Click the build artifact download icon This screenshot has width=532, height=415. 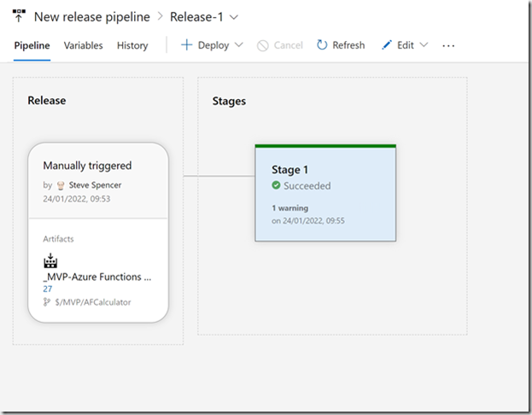coord(50,260)
